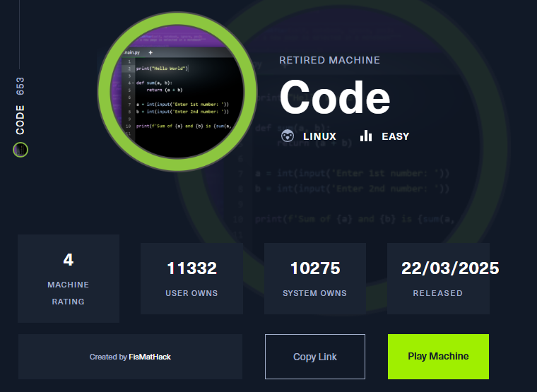Select the Machine Rating card showing 4
Screen dimensions: 537x392
[x=69, y=278]
